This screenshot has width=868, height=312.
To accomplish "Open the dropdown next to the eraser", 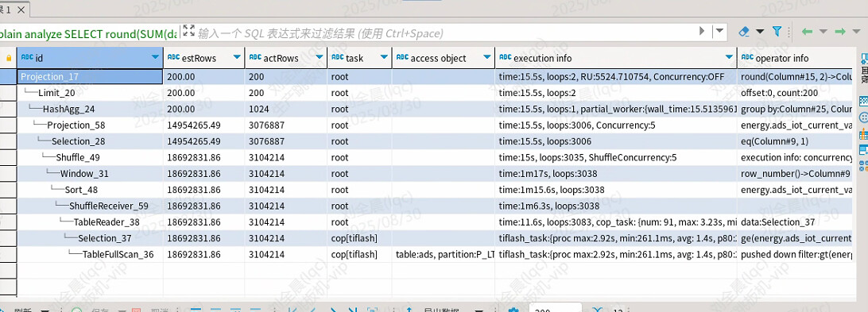I will (760, 32).
